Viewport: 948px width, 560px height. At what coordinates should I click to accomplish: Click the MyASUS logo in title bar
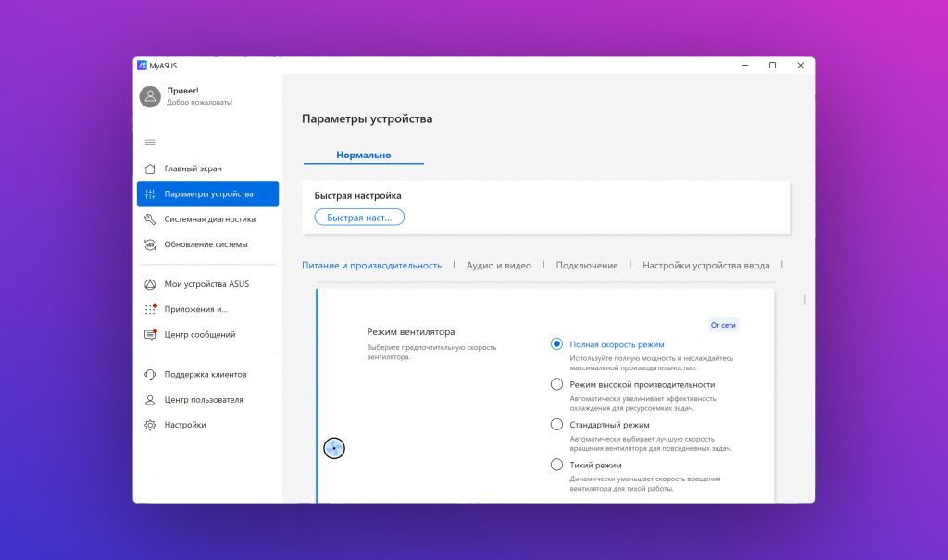[x=142, y=66]
